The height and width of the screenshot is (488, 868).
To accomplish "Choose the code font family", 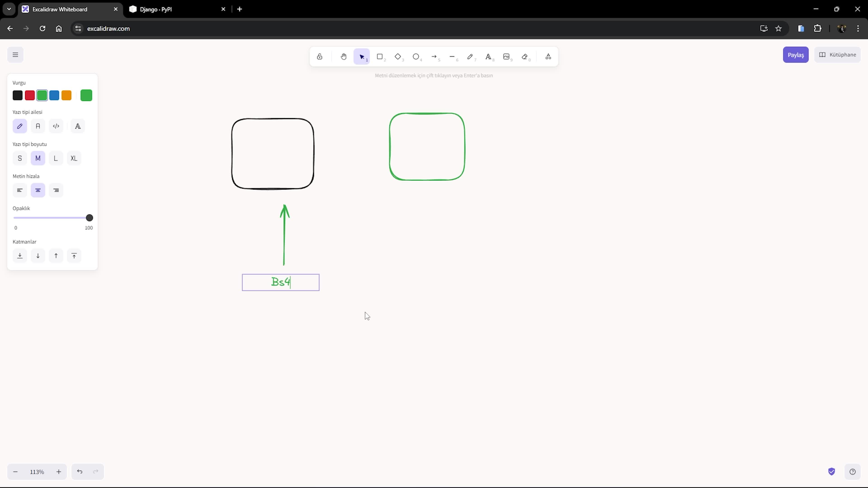I will click(56, 126).
